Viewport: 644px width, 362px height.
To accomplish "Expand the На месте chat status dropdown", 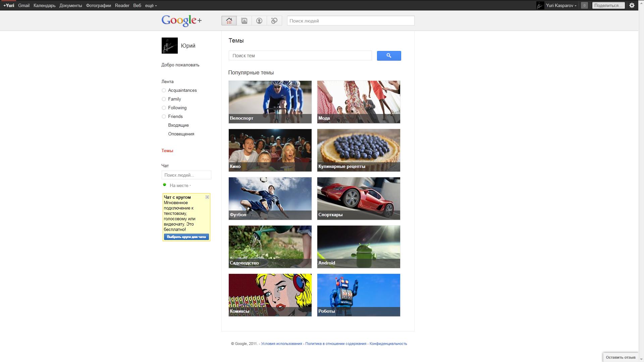I will [x=180, y=186].
